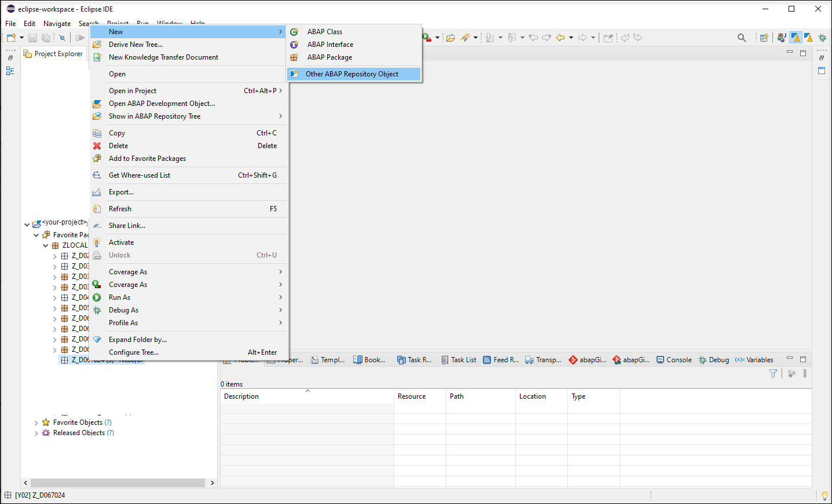Click the Favorite Objects star icon

(x=46, y=422)
